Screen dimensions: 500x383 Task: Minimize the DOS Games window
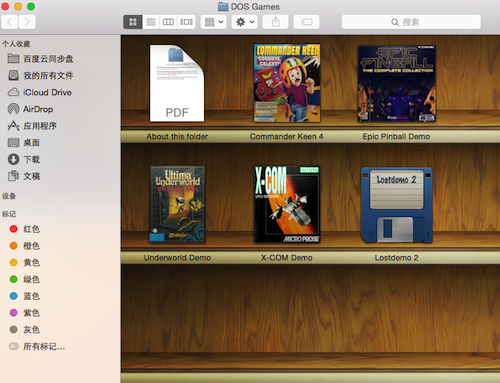tap(18, 6)
